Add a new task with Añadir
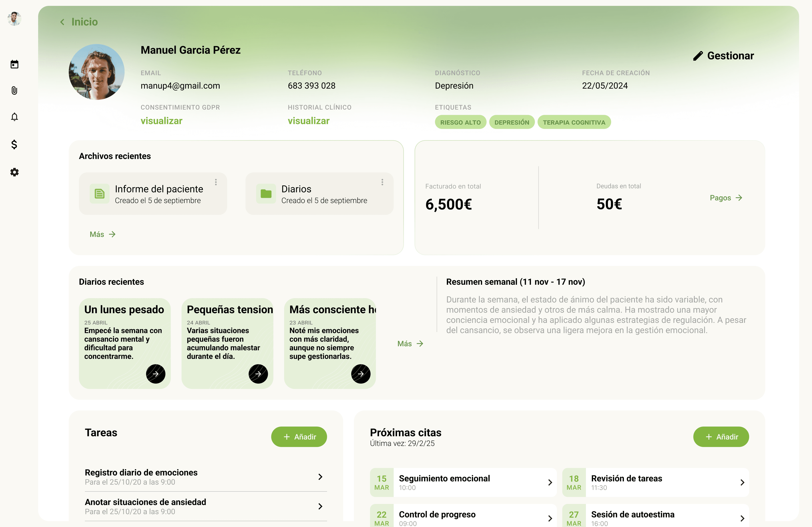 click(x=299, y=437)
